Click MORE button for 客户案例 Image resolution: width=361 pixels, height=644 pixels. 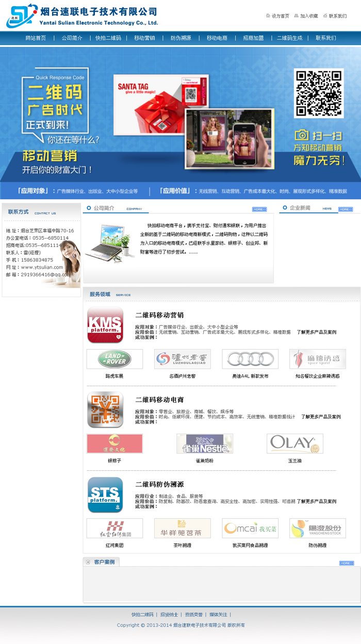coord(347,563)
